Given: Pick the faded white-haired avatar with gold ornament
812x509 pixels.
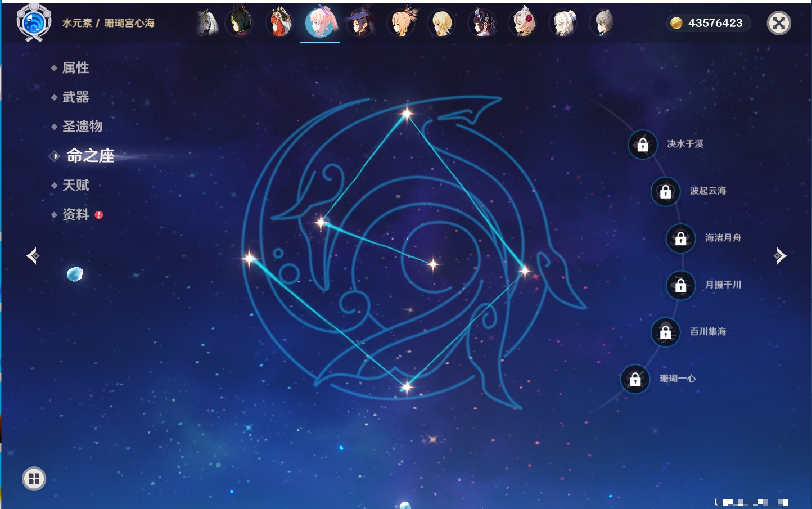Looking at the screenshot, I should pos(206,22).
